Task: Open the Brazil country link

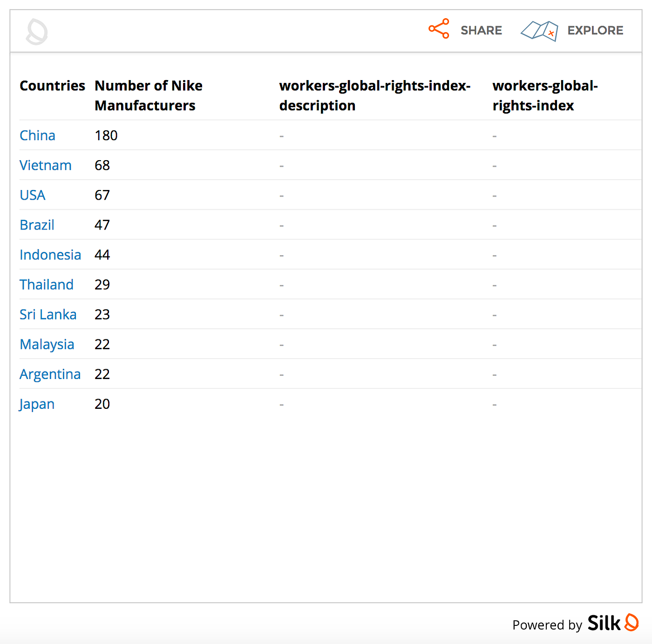Action: tap(37, 225)
